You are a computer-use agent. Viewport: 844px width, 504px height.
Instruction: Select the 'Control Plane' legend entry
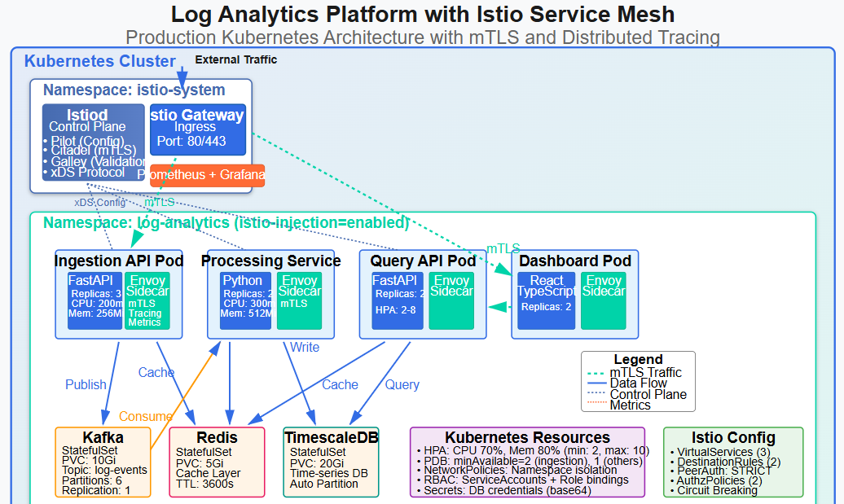tap(648, 394)
